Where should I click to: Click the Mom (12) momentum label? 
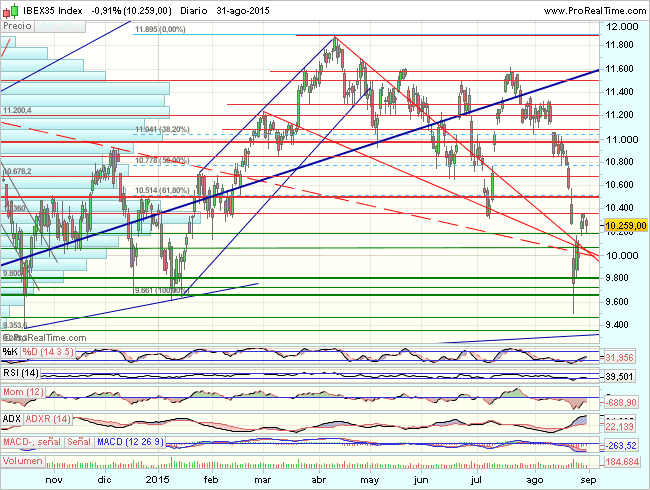(23, 392)
